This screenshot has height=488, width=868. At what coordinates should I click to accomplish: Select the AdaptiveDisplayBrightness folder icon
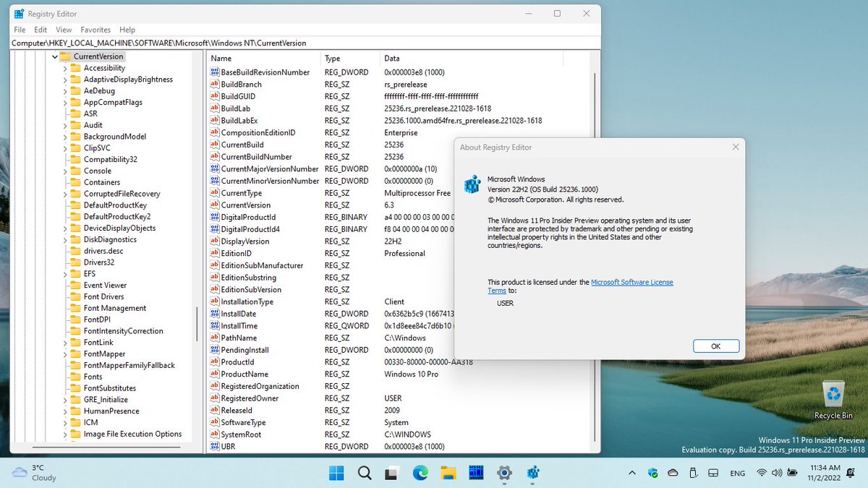pos(75,80)
